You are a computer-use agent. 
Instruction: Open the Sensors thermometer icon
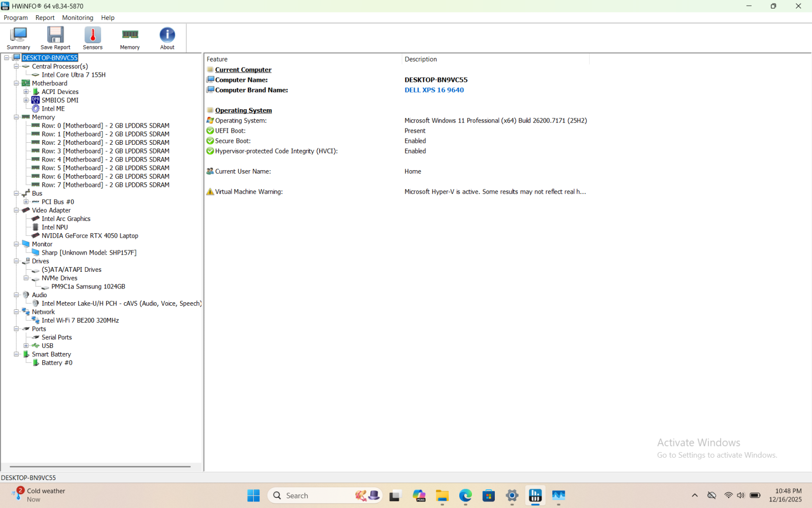(x=92, y=39)
